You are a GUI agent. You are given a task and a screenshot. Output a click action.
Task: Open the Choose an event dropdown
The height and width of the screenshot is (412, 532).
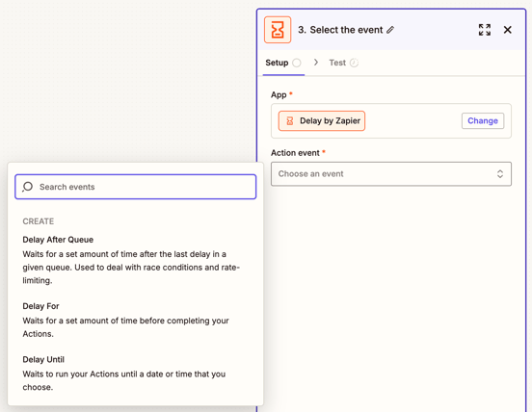point(391,174)
